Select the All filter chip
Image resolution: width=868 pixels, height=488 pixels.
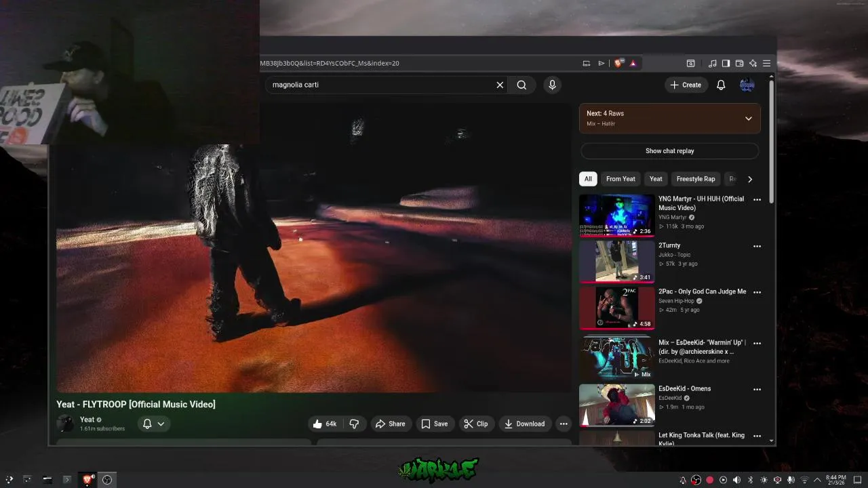pyautogui.click(x=588, y=179)
